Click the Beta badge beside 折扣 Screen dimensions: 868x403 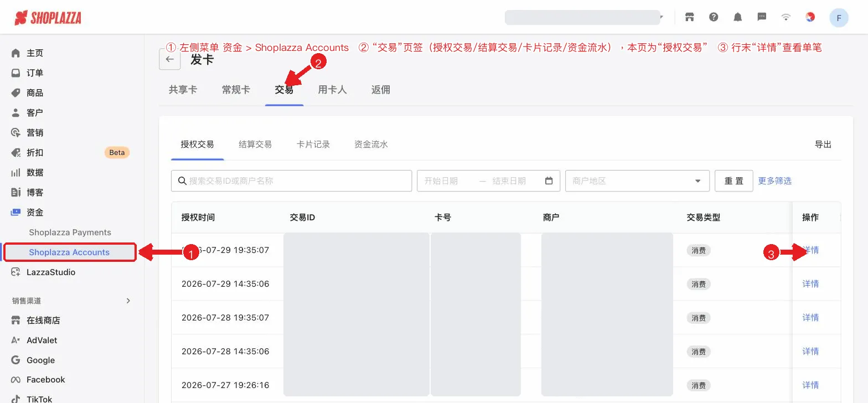pos(117,153)
